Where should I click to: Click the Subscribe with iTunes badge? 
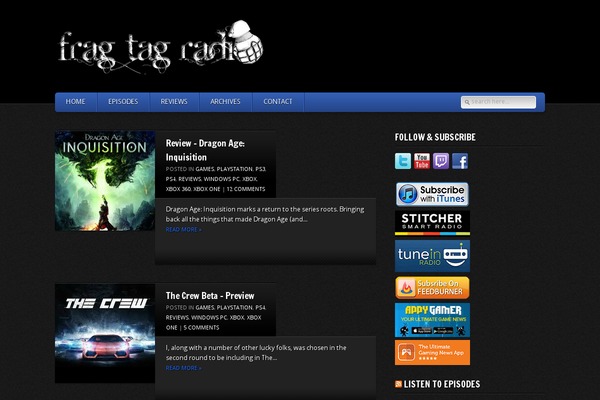pos(432,194)
